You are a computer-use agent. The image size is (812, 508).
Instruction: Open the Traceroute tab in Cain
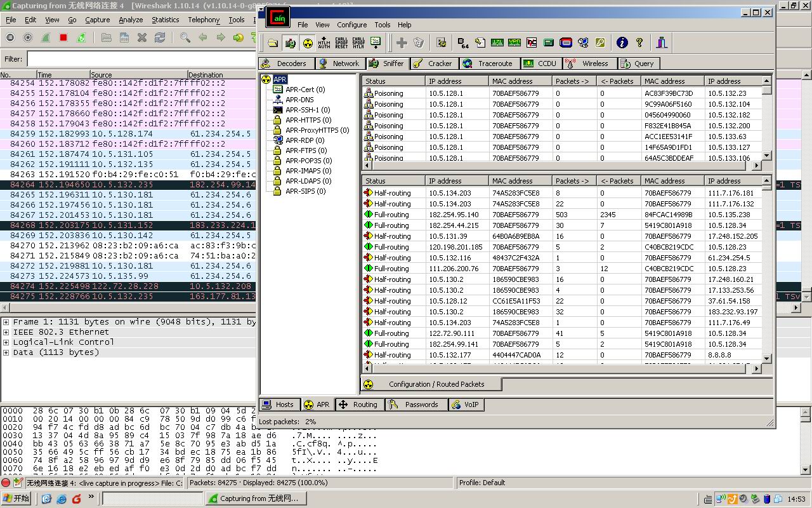488,63
